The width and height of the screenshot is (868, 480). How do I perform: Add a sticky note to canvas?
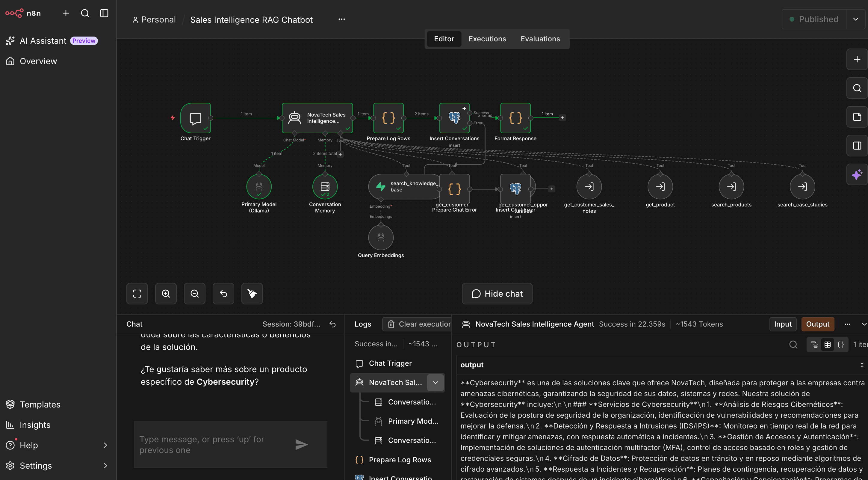857,117
